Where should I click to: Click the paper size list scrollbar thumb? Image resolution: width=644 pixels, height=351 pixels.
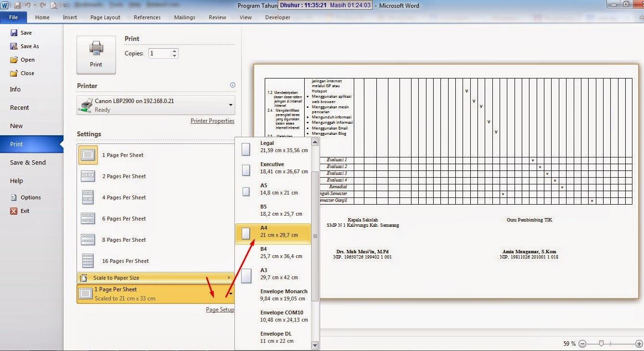coord(315,236)
